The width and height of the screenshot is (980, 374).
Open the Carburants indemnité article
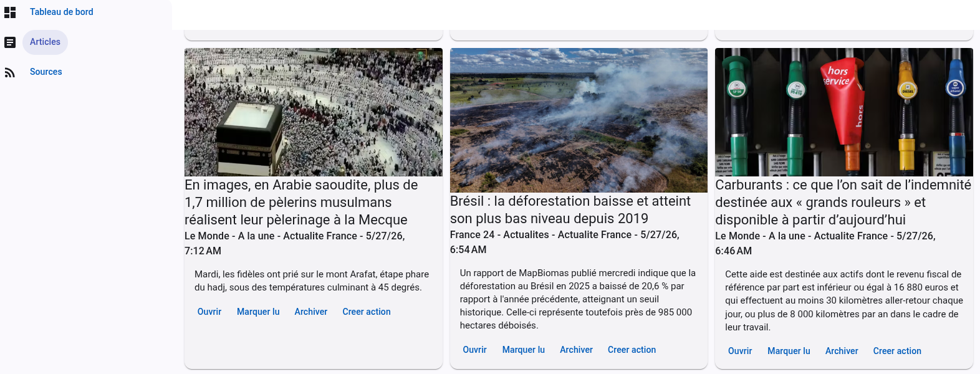pos(740,351)
